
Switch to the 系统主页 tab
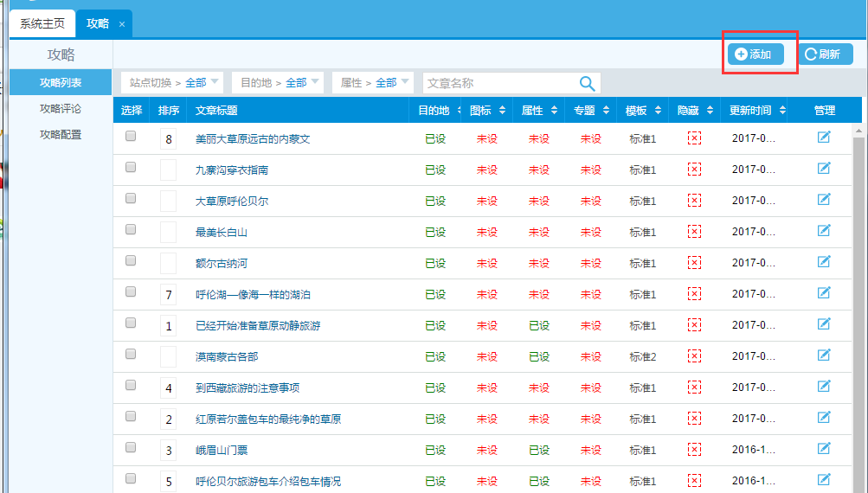[x=42, y=23]
